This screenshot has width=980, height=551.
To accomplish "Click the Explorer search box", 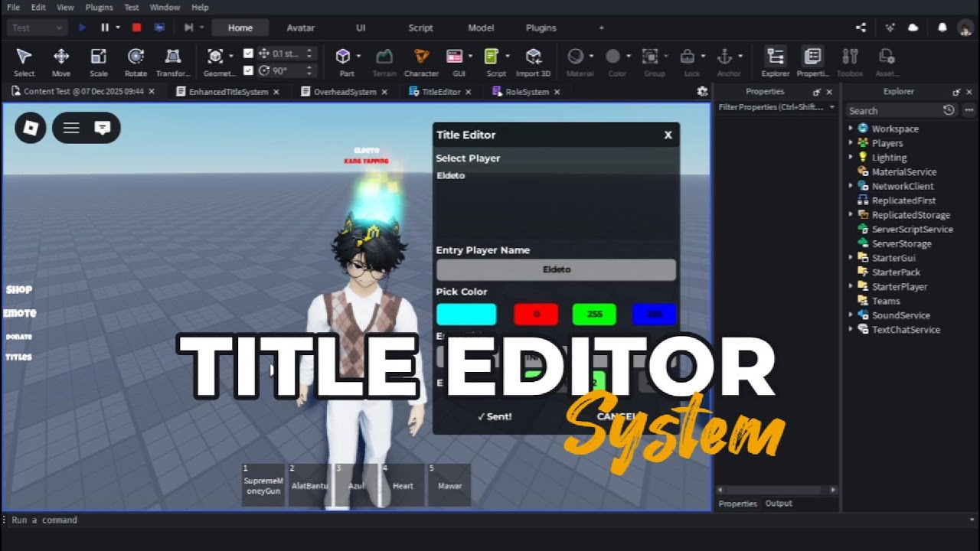I will [x=894, y=110].
